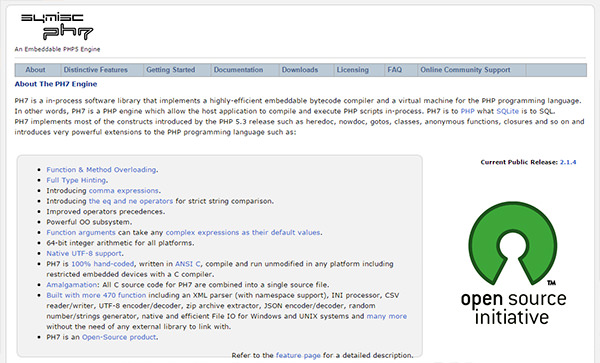This screenshot has height=363, width=600.
Task: Open the About menu item
Action: 35,70
